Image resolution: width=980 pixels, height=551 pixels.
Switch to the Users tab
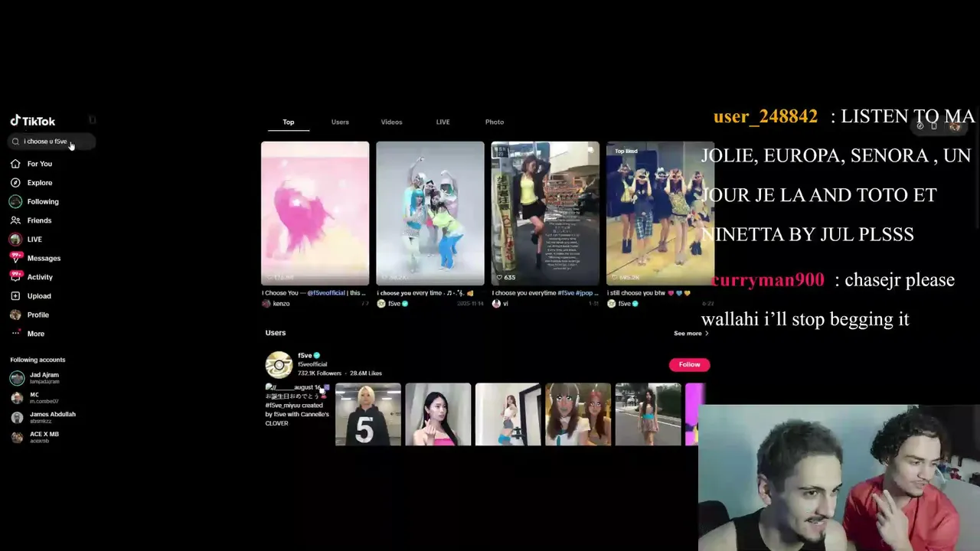(x=340, y=122)
